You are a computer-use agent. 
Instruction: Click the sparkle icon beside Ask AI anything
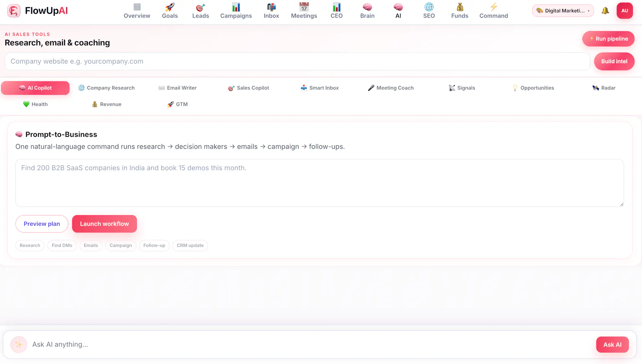18,344
